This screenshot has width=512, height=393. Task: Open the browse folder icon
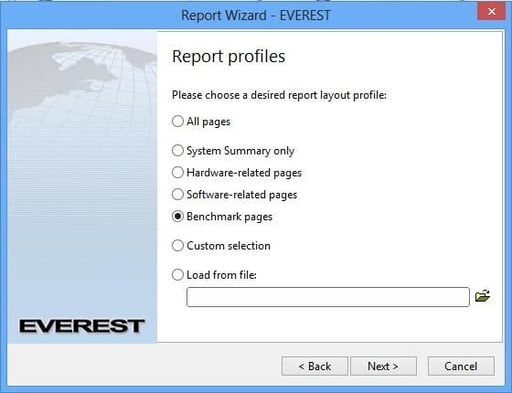coord(482,296)
